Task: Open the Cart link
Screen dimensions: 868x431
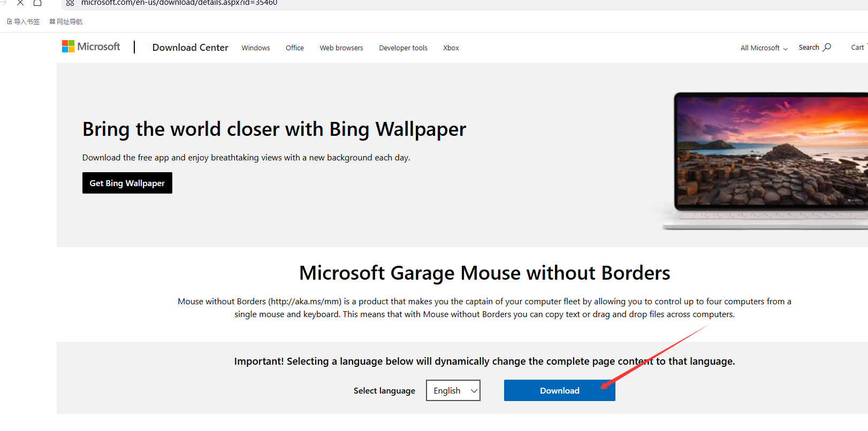Action: pyautogui.click(x=857, y=48)
